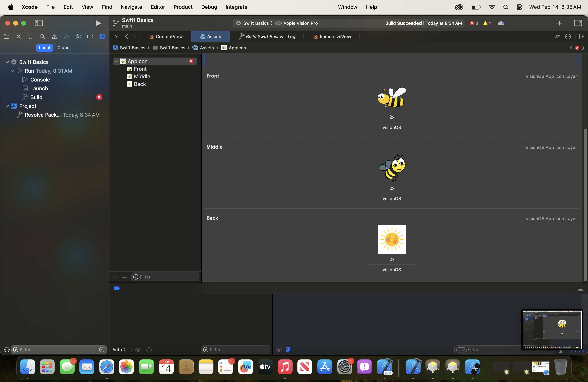The height and width of the screenshot is (382, 588).
Task: Select the breakpoint navigator icon
Action: (90, 37)
